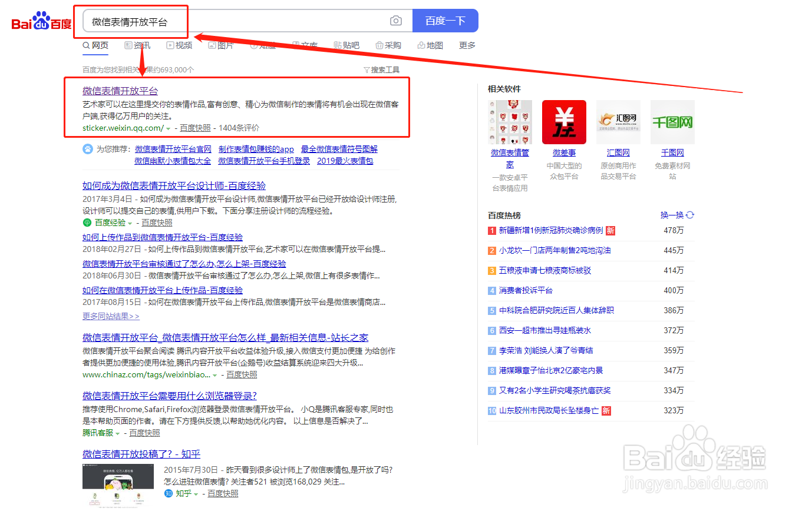Open 如何上传作品到微信表情开放平台 link
This screenshot has height=511, width=812.
[163, 237]
